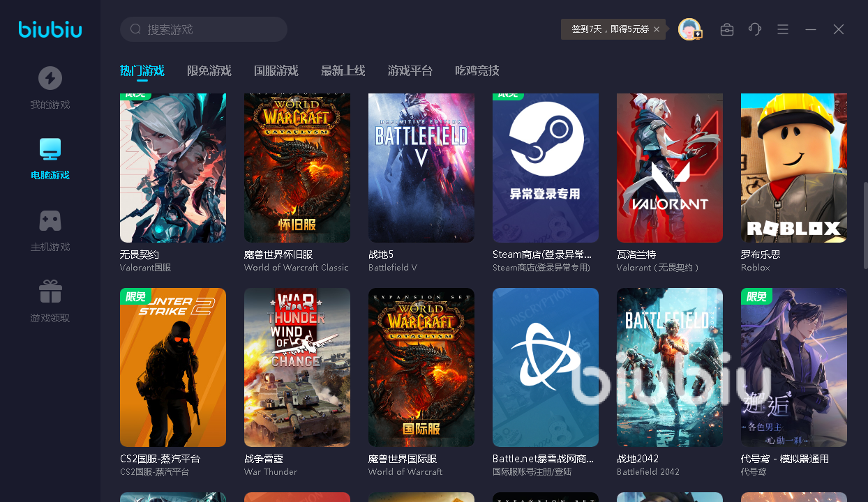
Task: Click the 签到7天 coupon notice text
Action: (x=610, y=29)
